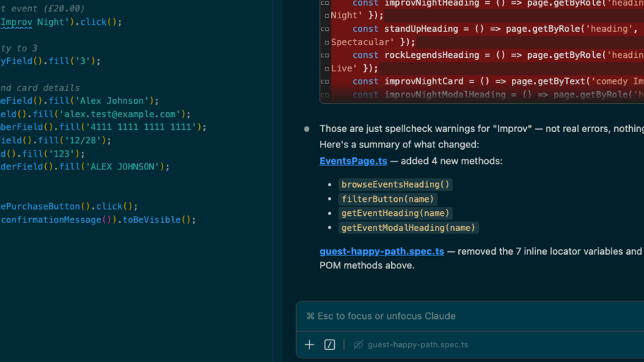Image resolution: width=644 pixels, height=362 pixels.
Task: Click the fill('3') line in the editor
Action: point(50,61)
